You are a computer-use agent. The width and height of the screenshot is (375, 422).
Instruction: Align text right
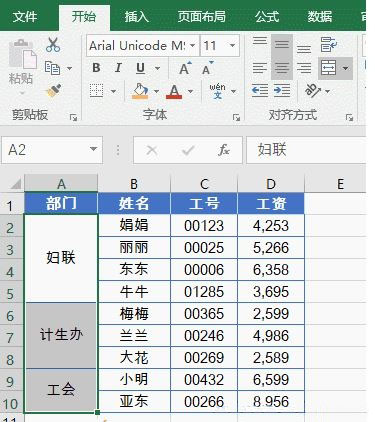(304, 68)
